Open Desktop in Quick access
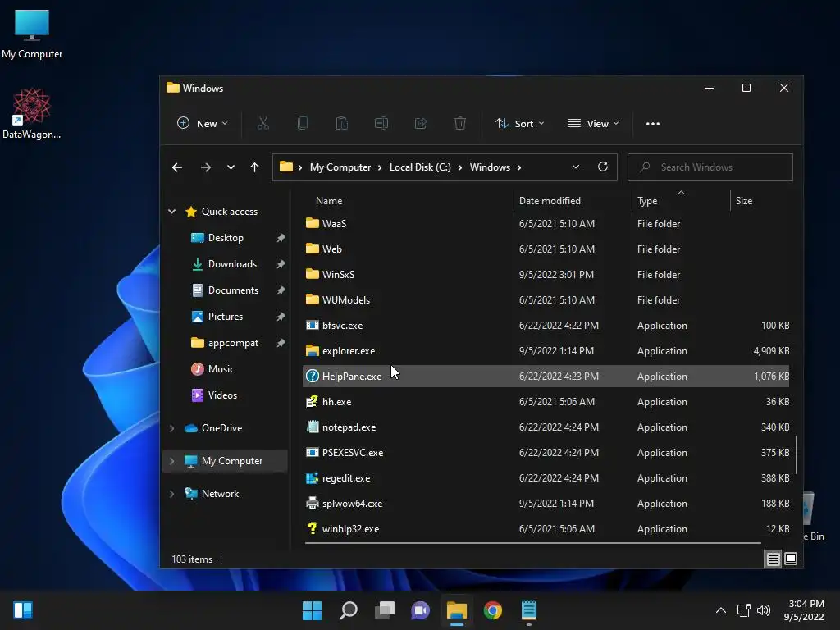840x630 pixels. pyautogui.click(x=226, y=238)
